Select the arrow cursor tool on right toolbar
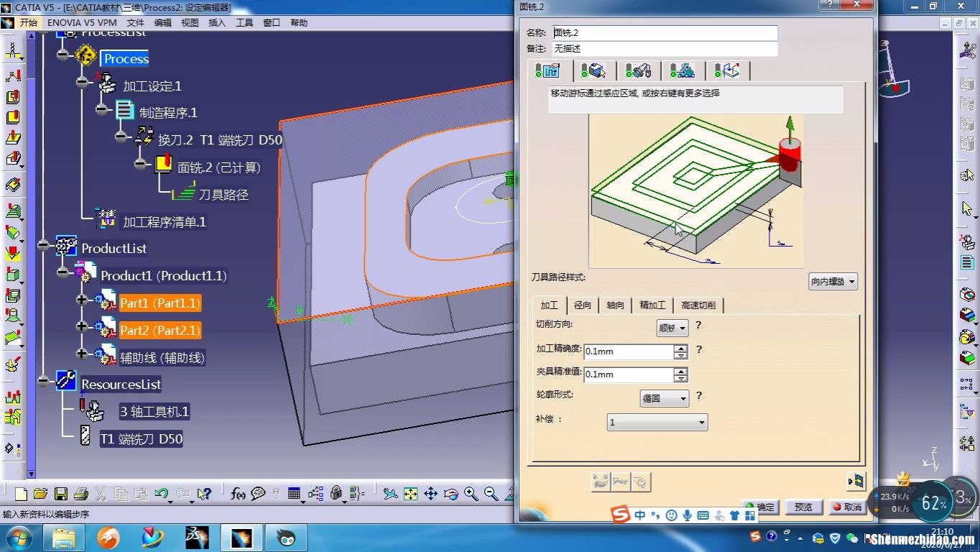The width and height of the screenshot is (980, 552). point(967,208)
